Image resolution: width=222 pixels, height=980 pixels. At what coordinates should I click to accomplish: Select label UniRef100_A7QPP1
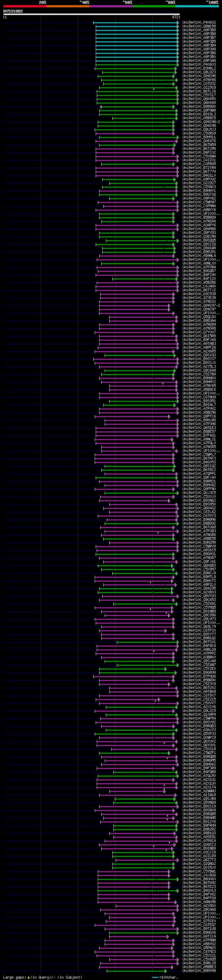click(199, 473)
